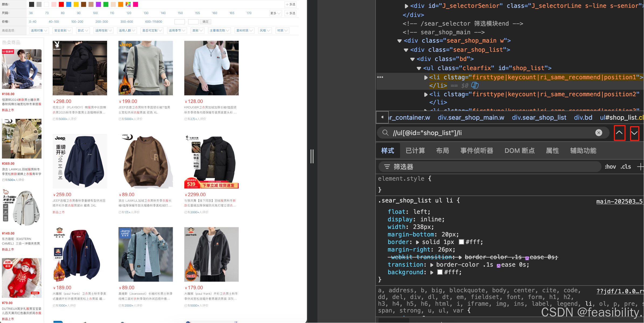Pick the red color filter swatch
Image resolution: width=644 pixels, height=323 pixels.
tap(61, 4)
